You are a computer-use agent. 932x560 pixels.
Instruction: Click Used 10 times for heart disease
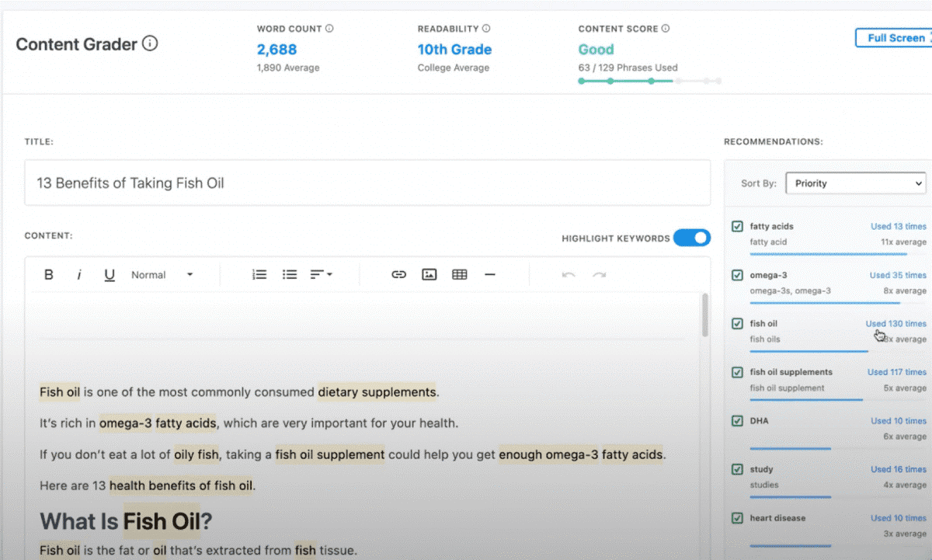pos(899,517)
